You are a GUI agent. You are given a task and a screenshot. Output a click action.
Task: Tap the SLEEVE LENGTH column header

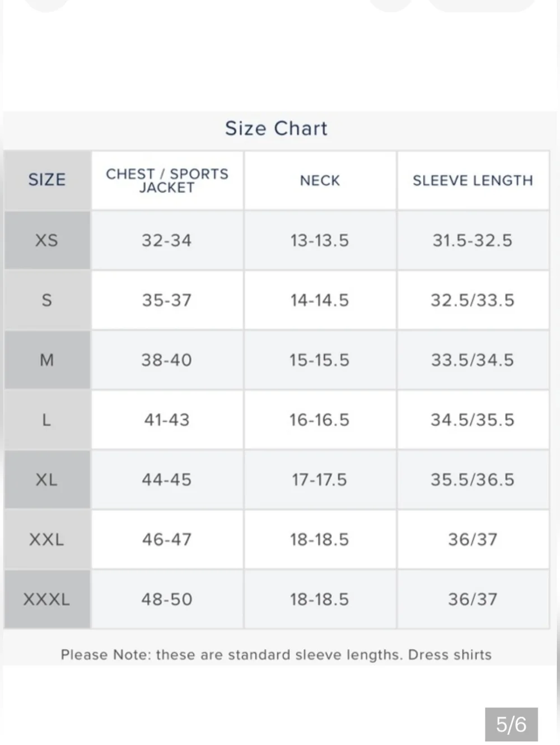pos(473,180)
